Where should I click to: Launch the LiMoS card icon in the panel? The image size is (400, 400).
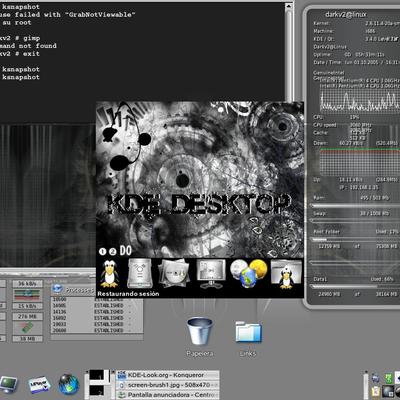coord(39,385)
